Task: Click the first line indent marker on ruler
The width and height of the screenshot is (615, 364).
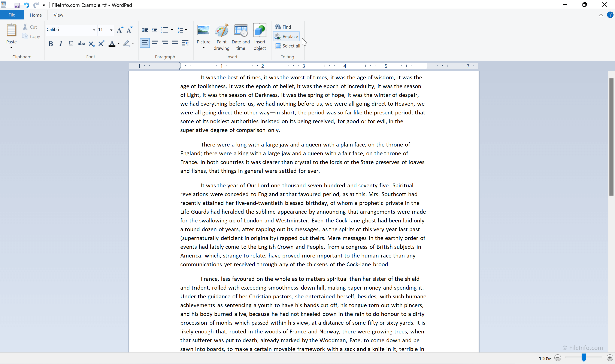Action: [x=180, y=64]
